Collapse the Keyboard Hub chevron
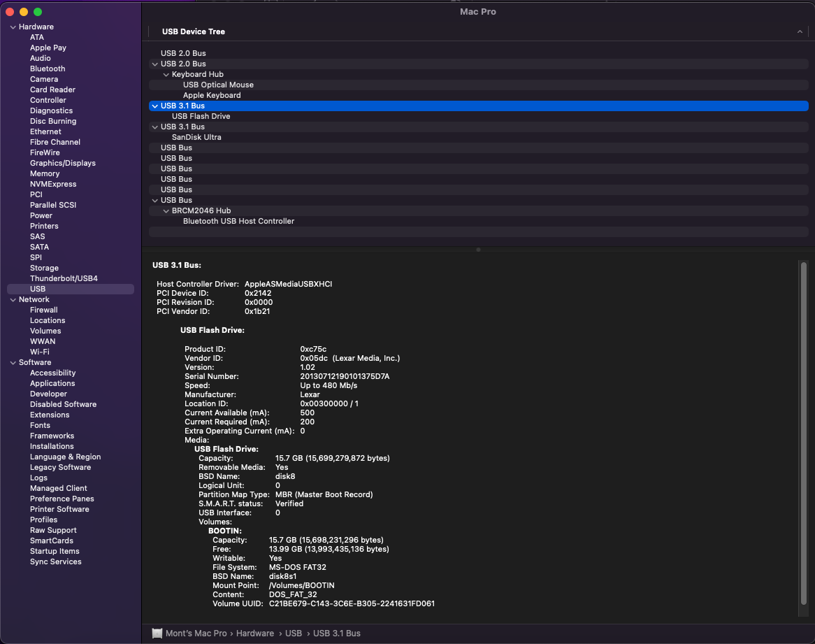The height and width of the screenshot is (644, 815). click(166, 75)
